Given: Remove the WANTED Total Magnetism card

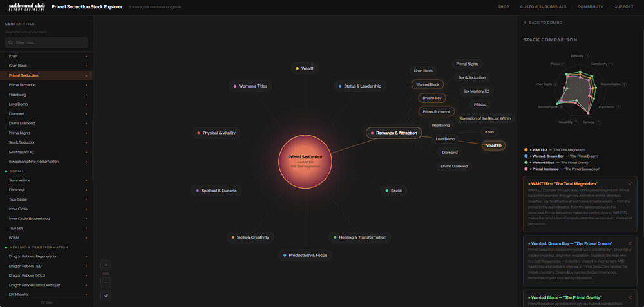Looking at the screenshot, I should (630, 184).
